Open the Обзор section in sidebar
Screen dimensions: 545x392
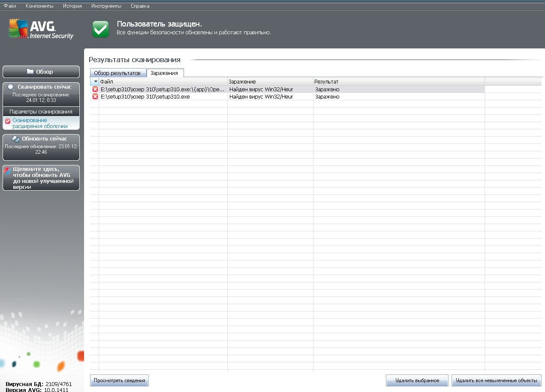click(x=41, y=72)
